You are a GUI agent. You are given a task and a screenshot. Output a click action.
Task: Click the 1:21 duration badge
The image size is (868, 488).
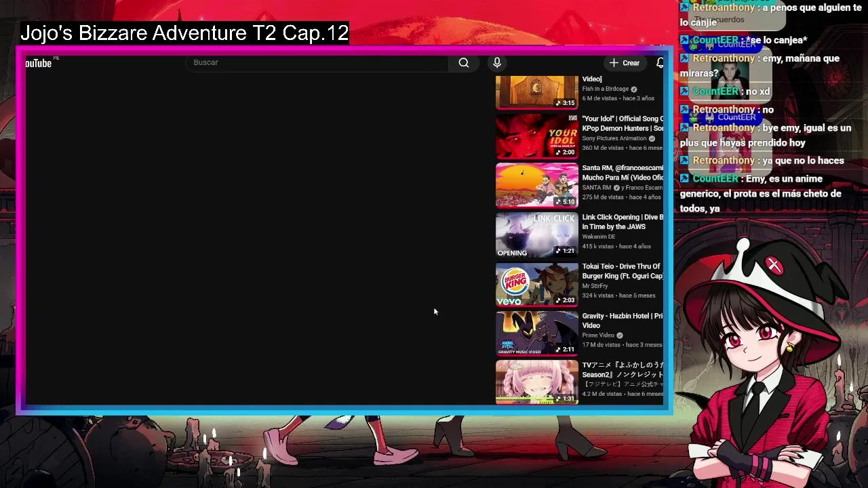565,251
